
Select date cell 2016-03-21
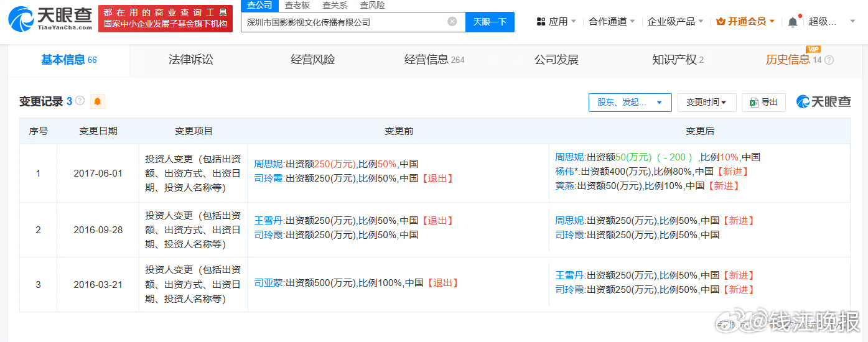98,285
